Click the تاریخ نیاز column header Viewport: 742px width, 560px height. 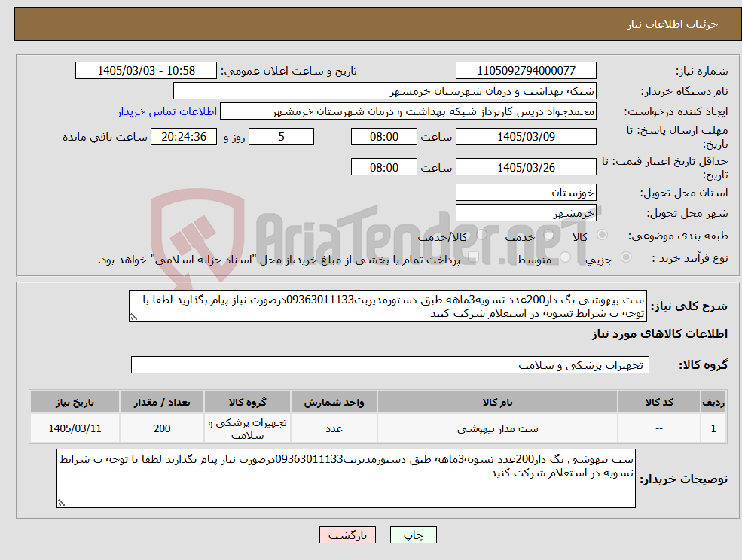pyautogui.click(x=75, y=402)
